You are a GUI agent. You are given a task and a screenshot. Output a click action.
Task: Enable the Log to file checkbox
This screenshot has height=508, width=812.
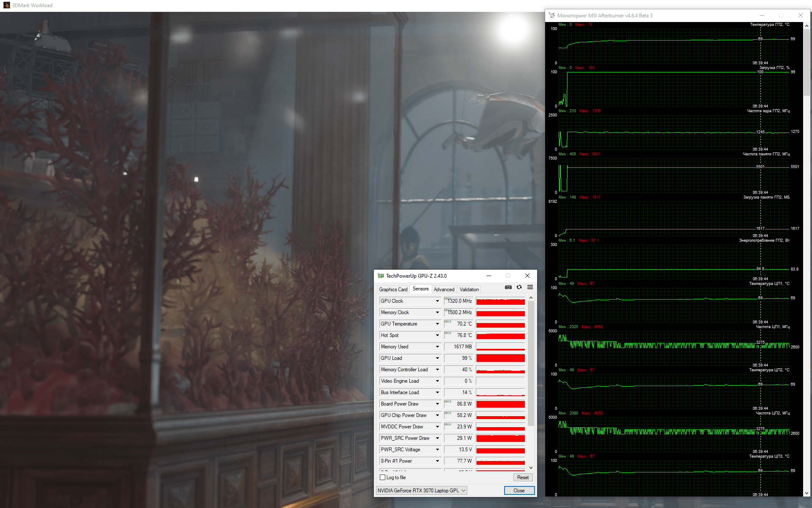pos(383,478)
